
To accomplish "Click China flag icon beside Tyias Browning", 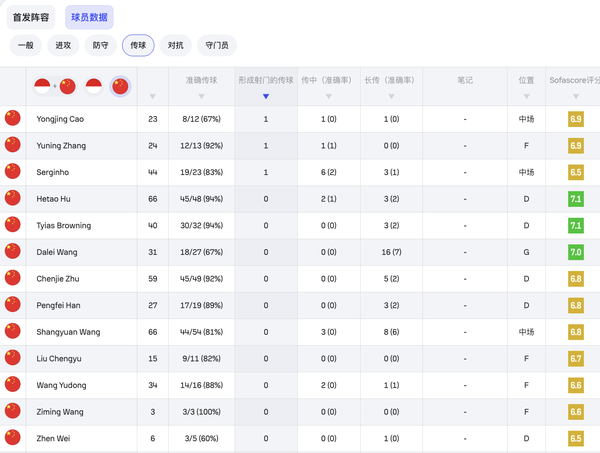I will [x=13, y=224].
